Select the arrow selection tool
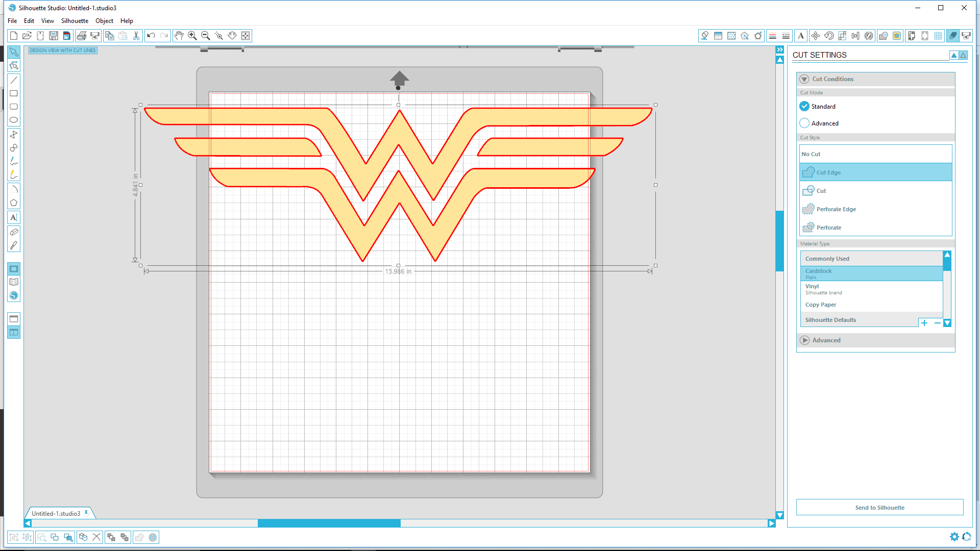 (14, 52)
